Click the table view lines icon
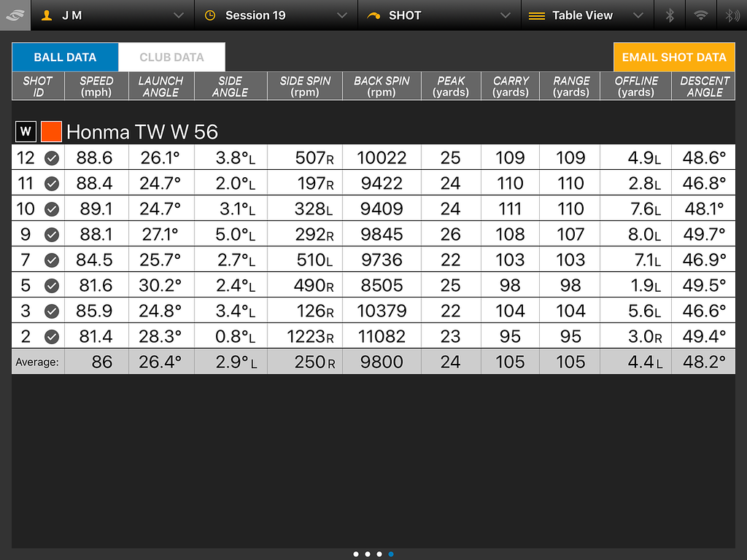747x560 pixels. (537, 16)
